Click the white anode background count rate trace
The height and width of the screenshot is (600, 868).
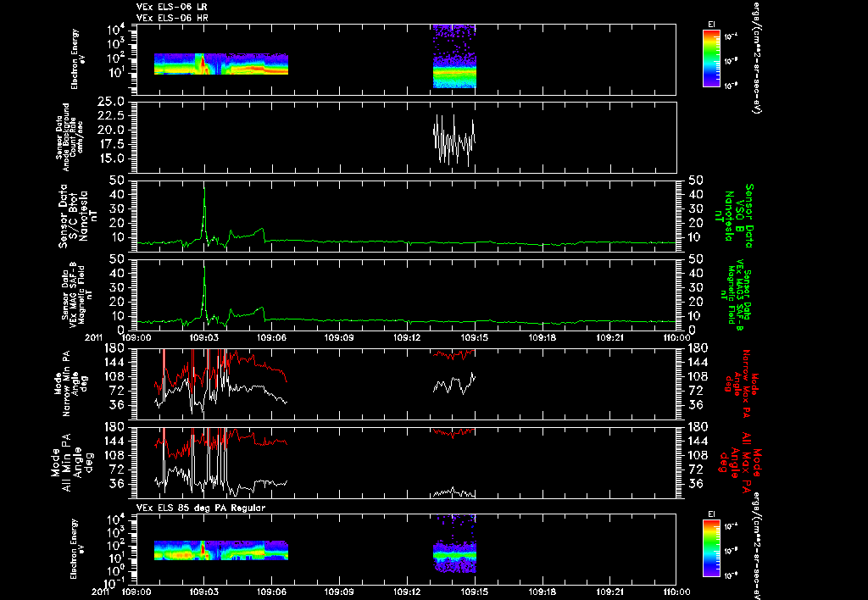[454, 140]
